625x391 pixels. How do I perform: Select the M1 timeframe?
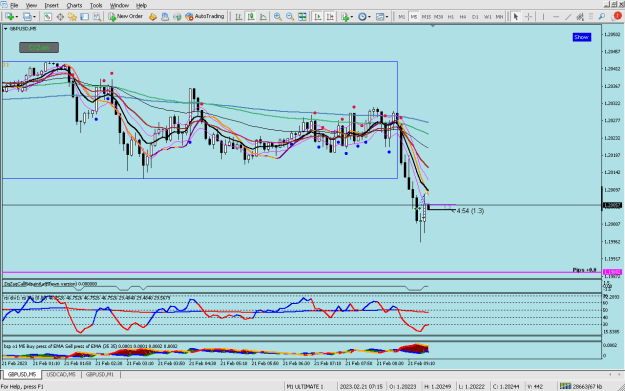[401, 17]
